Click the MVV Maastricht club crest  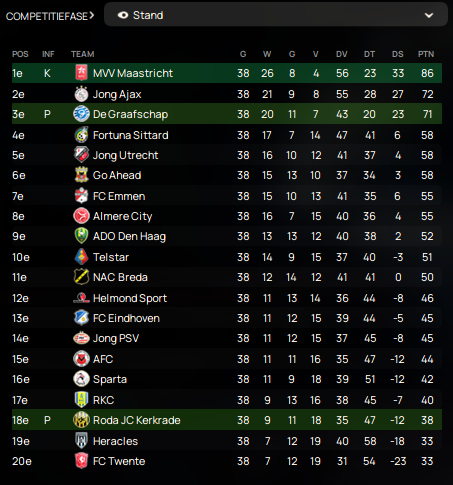point(81,73)
